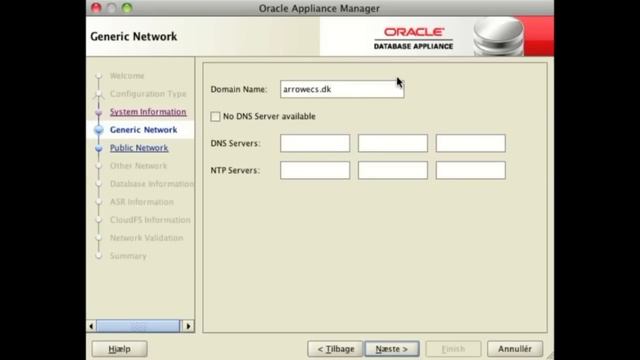This screenshot has height=360, width=640.
Task: Click the Network Validation step text
Action: click(x=147, y=238)
